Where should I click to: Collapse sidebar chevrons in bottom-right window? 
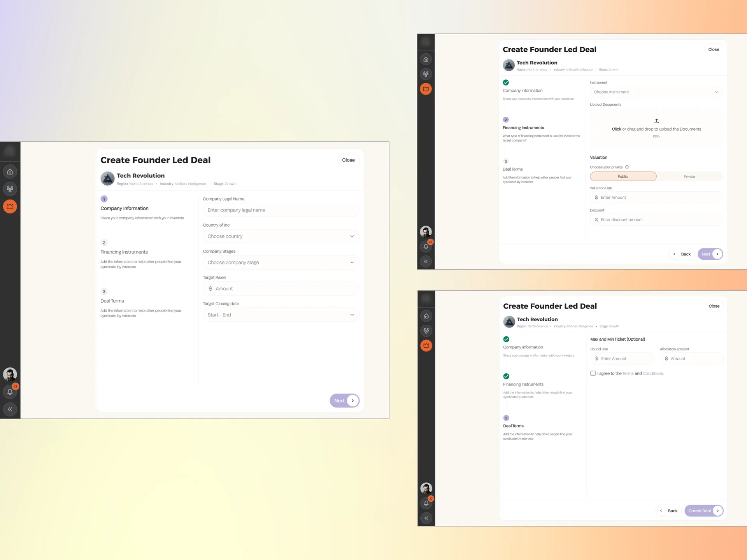426,518
